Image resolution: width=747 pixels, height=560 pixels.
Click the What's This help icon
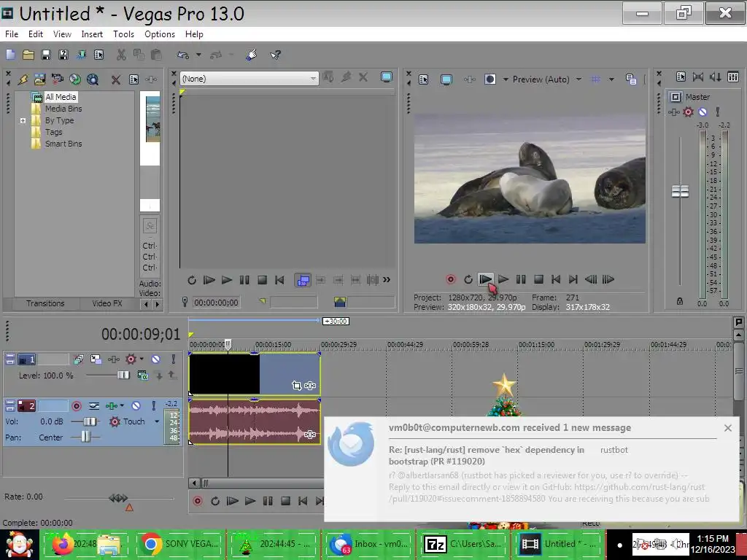(x=275, y=55)
